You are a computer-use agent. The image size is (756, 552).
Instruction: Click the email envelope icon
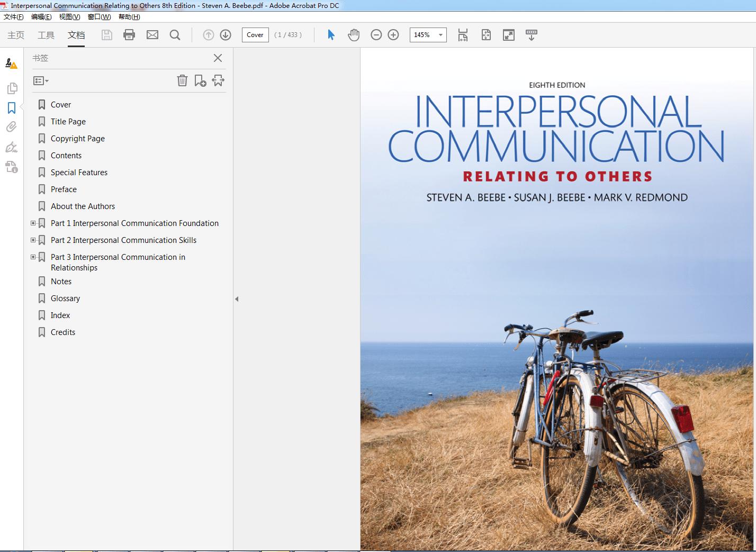click(152, 35)
